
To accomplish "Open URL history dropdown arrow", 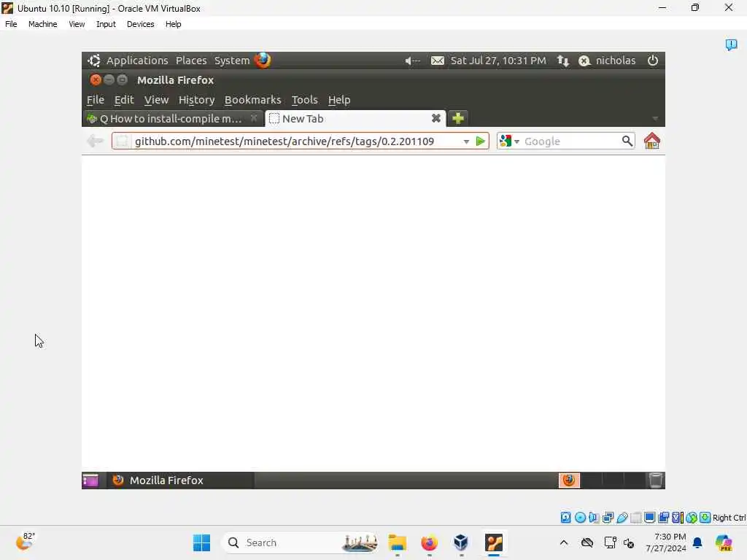I will 466,141.
